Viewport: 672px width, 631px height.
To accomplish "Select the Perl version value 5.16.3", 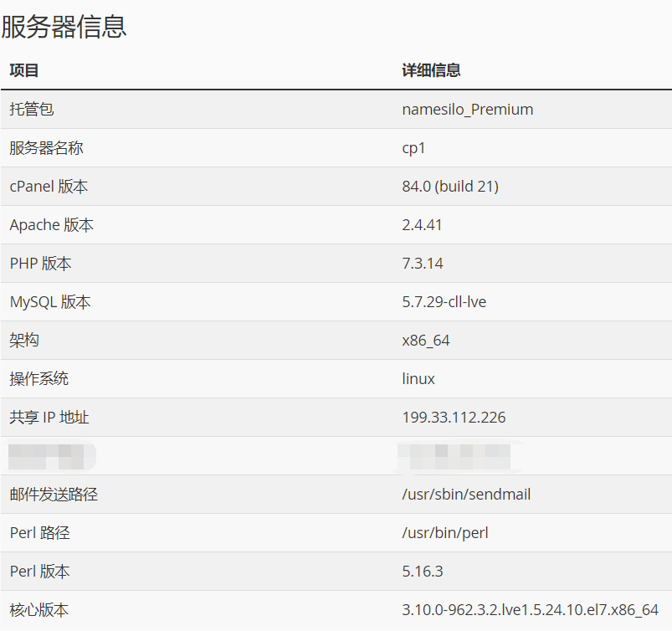I will (x=422, y=572).
